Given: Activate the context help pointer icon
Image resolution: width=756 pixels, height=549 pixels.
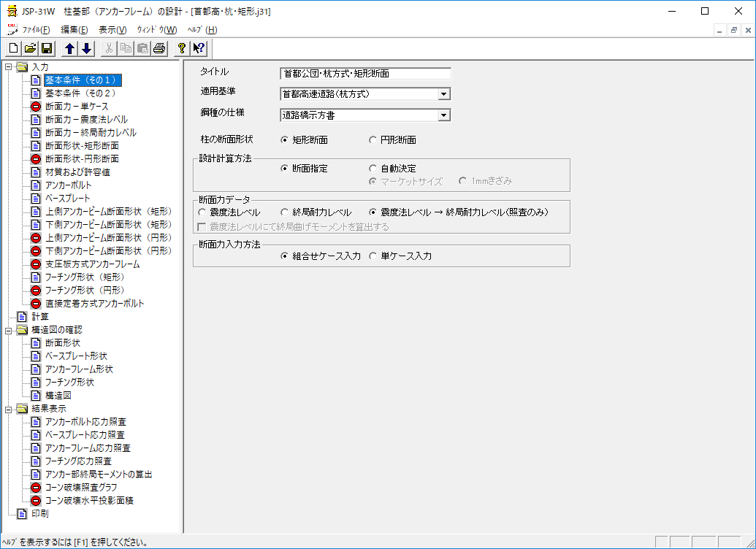Looking at the screenshot, I should (x=199, y=49).
